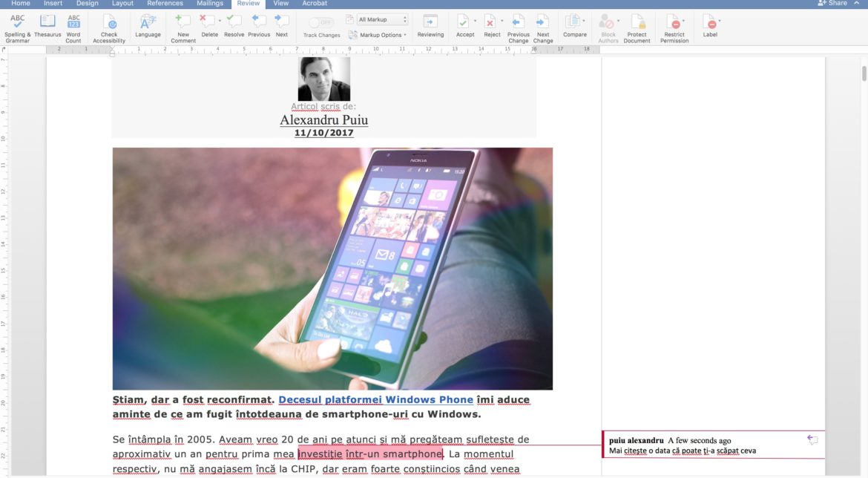
Task: Select the View tab
Action: tap(280, 3)
